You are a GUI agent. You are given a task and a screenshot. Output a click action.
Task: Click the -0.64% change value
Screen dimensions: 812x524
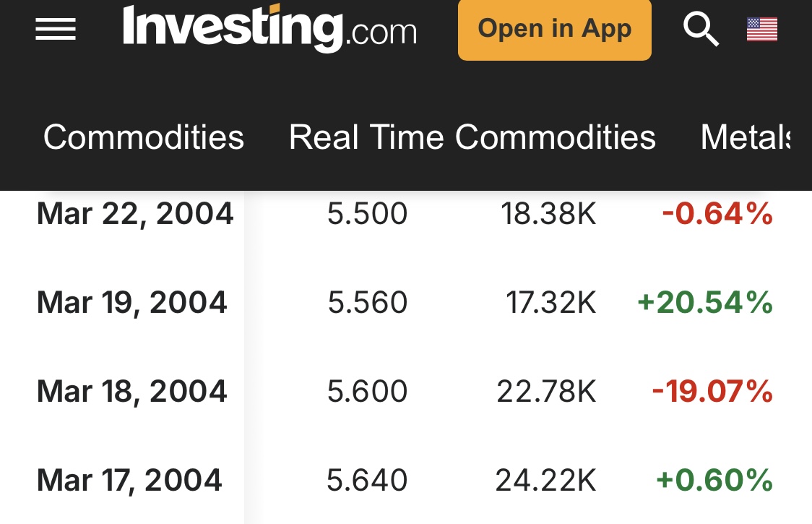click(717, 214)
